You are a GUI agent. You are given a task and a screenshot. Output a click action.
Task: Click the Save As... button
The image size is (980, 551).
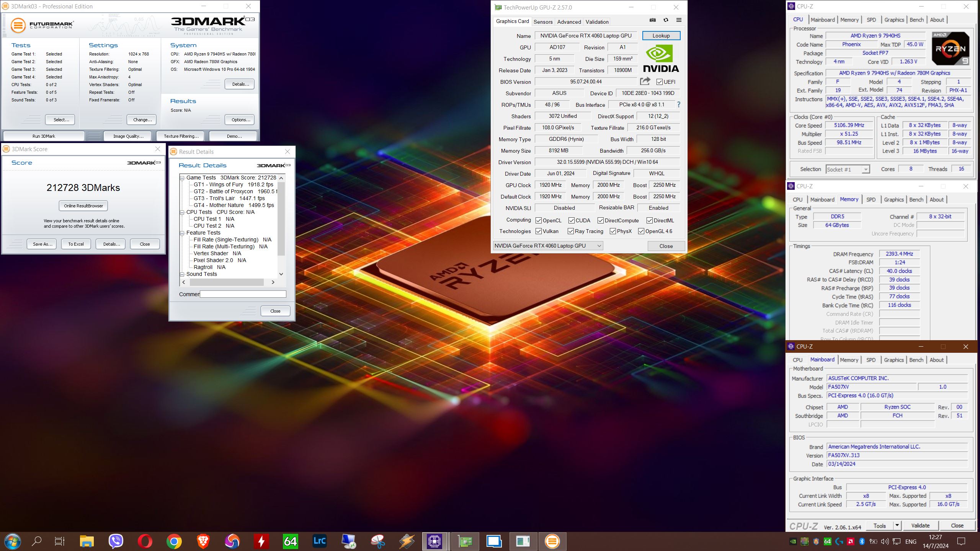(42, 244)
